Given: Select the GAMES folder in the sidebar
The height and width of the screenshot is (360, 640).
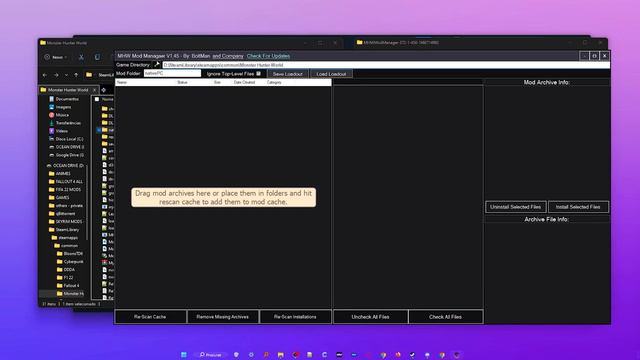Looking at the screenshot, I should point(59,198).
